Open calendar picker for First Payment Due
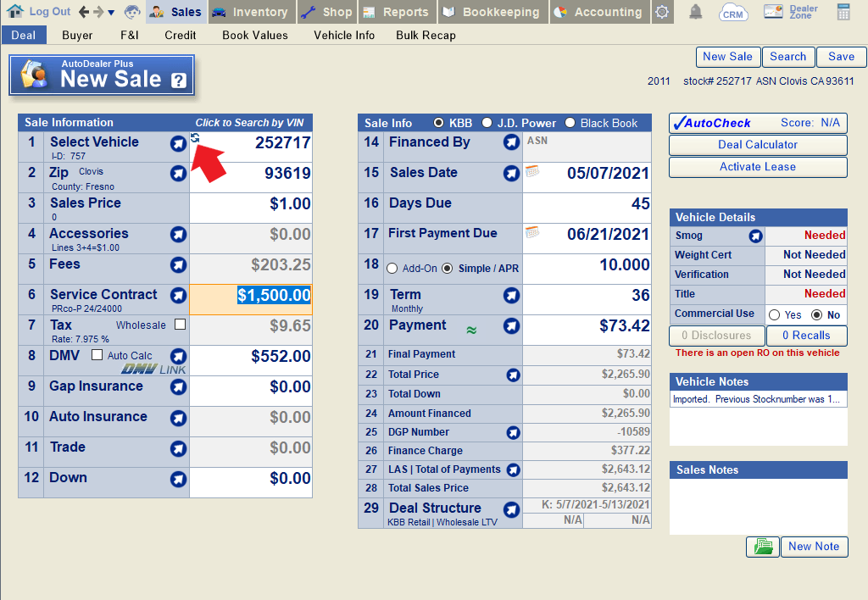This screenshot has height=600, width=868. tap(532, 232)
